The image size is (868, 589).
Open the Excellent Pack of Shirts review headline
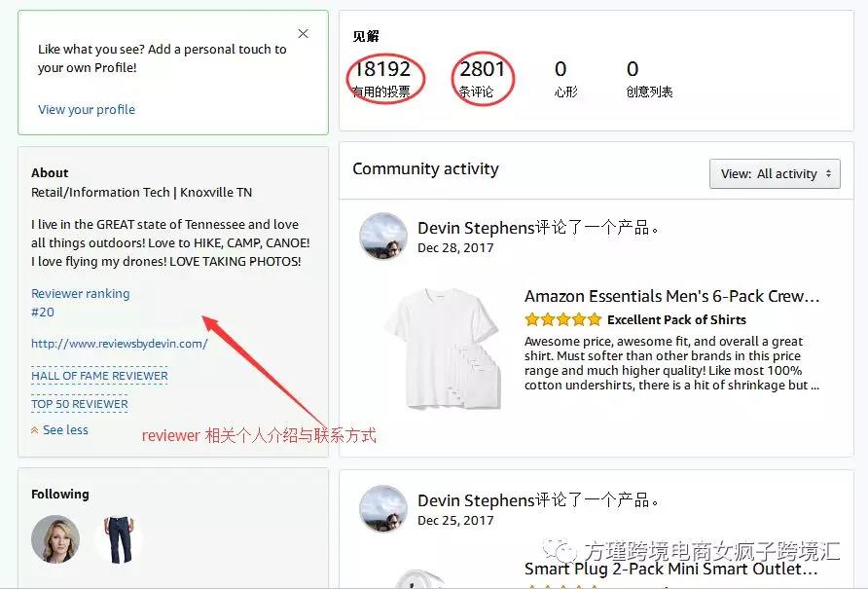pyautogui.click(x=676, y=319)
